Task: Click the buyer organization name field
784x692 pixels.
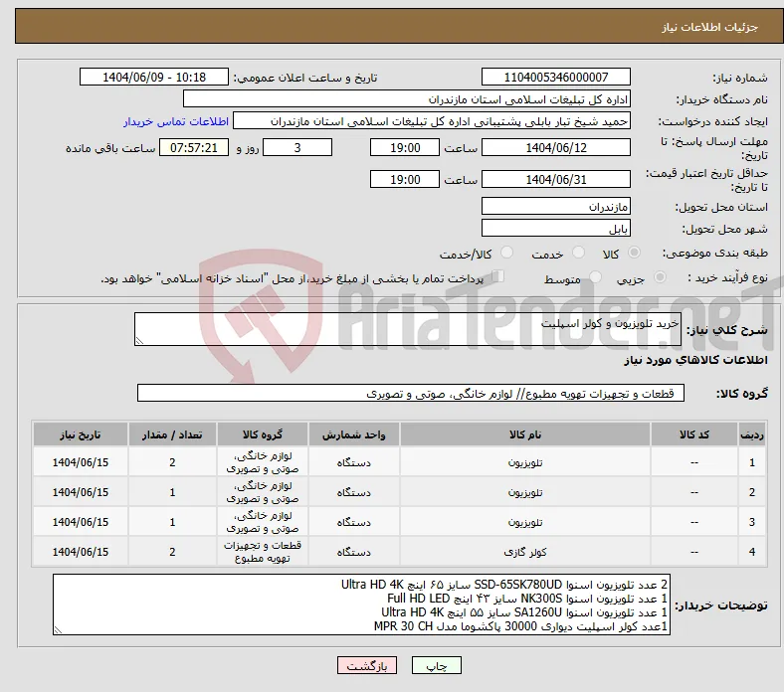Action: [x=407, y=99]
